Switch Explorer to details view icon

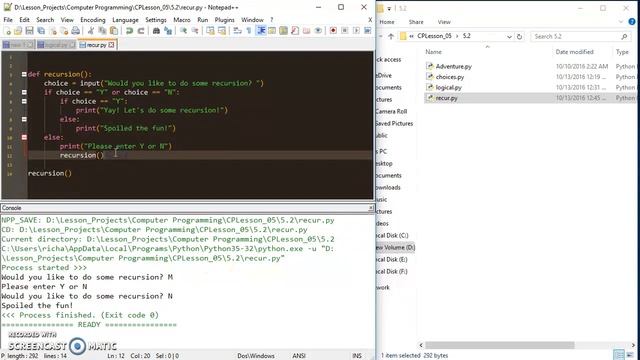619,355
